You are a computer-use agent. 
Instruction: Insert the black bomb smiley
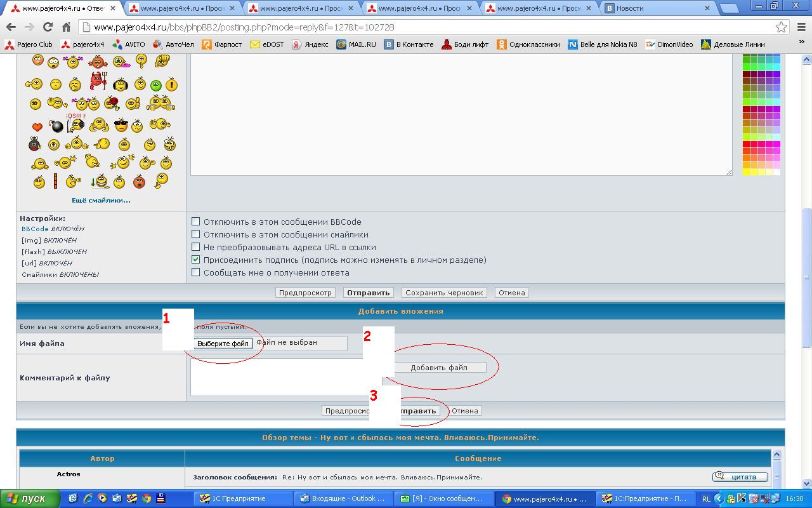pos(57,126)
